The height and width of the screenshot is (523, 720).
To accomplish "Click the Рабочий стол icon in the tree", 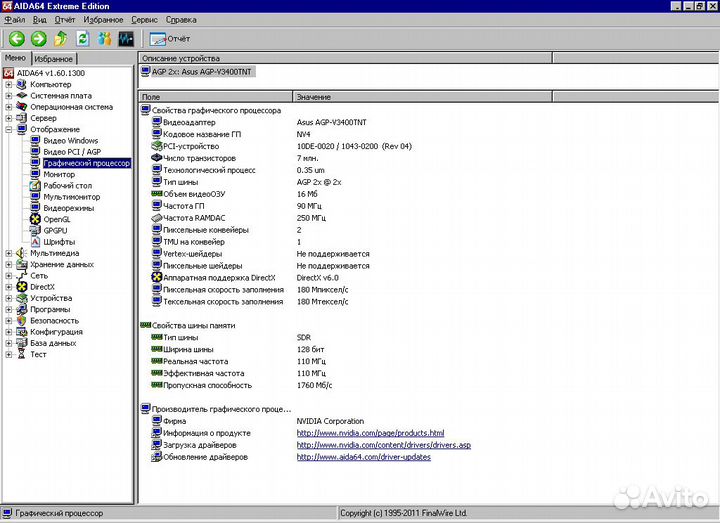I will [35, 186].
